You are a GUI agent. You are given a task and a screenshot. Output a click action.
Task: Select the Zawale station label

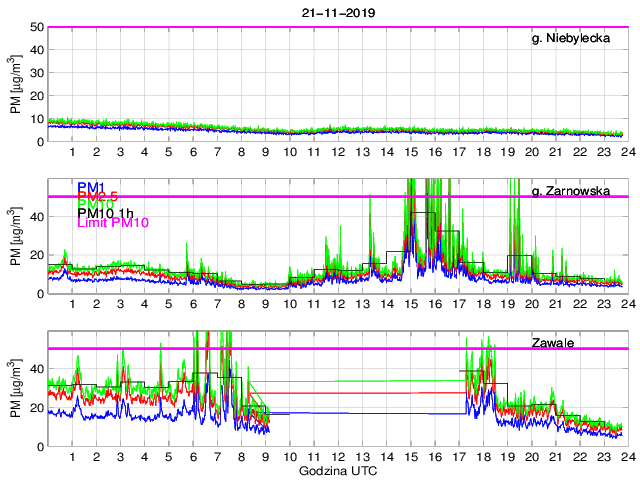(552, 342)
